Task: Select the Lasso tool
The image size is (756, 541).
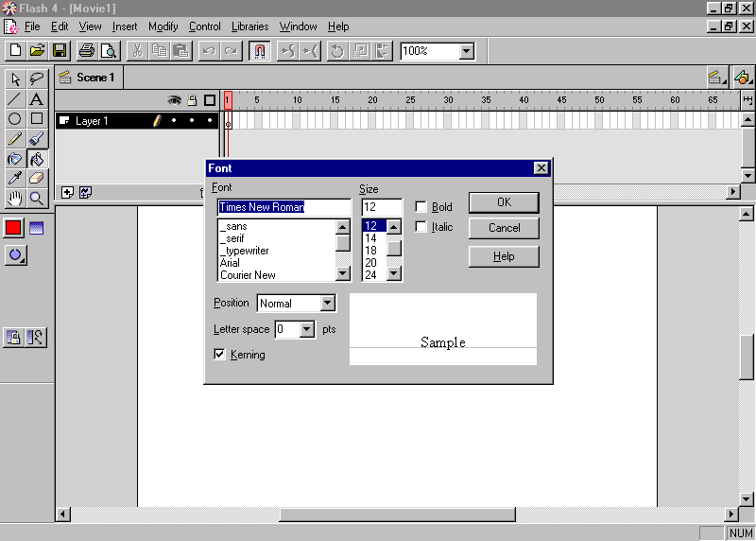Action: coord(37,79)
